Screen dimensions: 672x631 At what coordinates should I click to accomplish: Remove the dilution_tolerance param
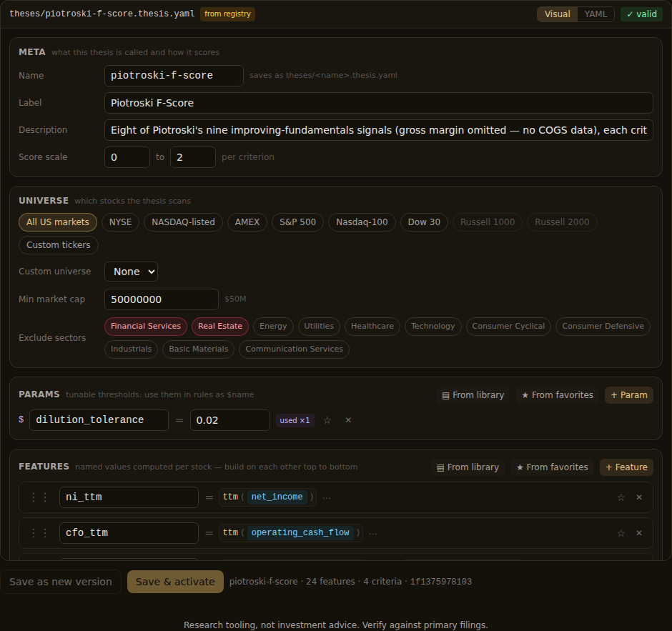348,420
